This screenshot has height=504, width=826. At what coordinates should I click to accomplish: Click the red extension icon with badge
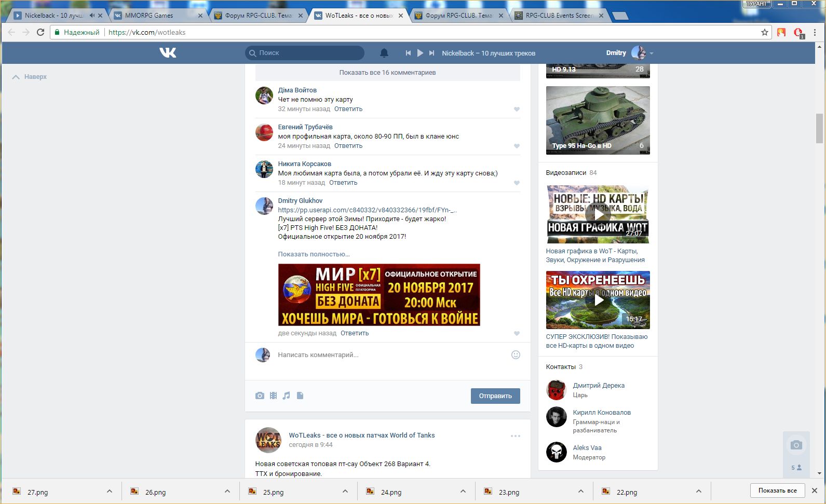coord(798,33)
